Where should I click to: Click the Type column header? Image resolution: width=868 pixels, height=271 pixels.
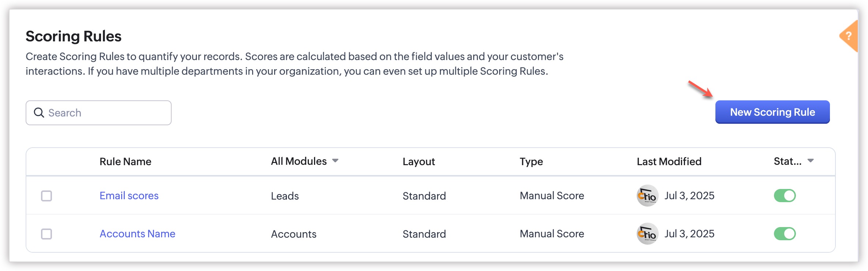pyautogui.click(x=531, y=162)
